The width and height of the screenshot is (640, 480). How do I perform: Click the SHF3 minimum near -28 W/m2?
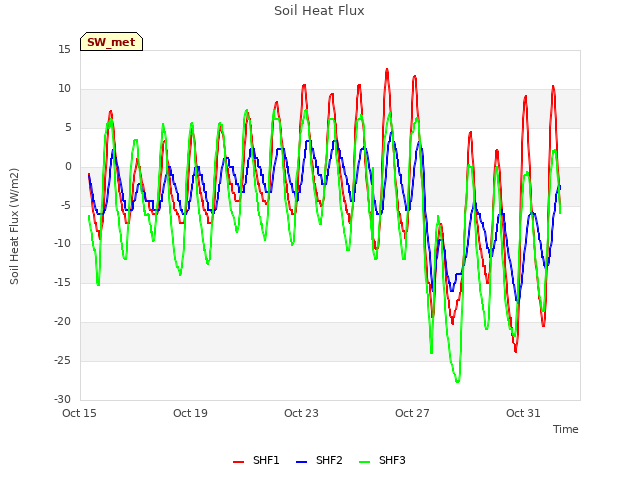[457, 382]
